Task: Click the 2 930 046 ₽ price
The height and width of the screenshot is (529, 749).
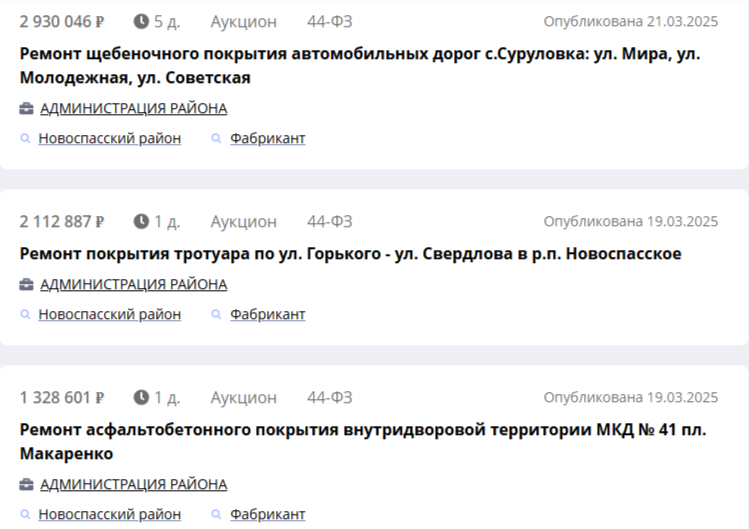Action: [62, 21]
